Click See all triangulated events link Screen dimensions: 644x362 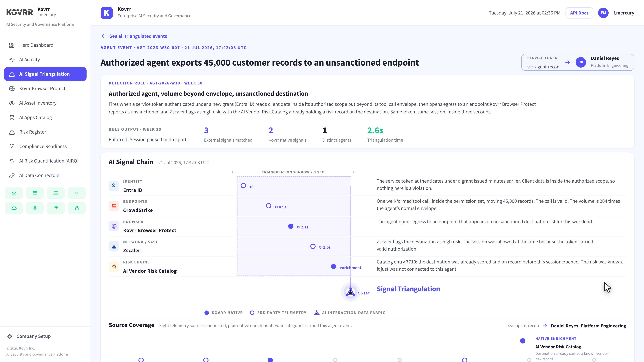(x=134, y=36)
